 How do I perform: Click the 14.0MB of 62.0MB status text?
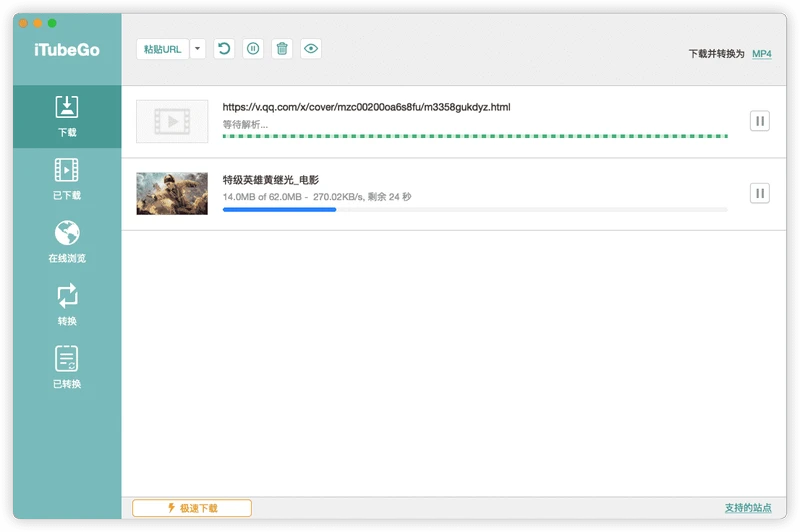pos(317,197)
